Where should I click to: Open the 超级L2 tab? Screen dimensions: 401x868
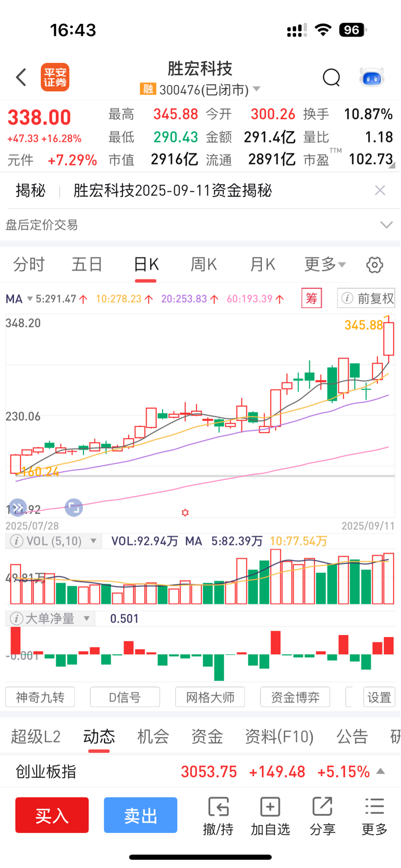(x=36, y=737)
